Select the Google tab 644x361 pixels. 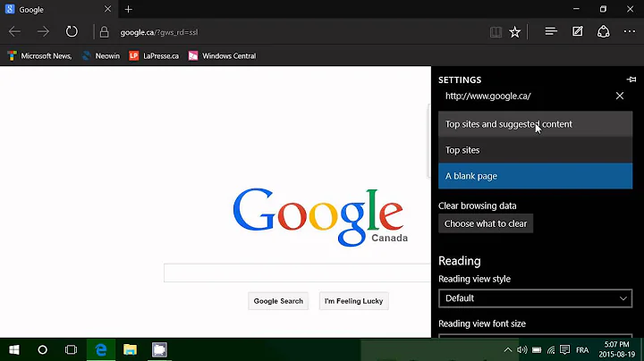click(59, 9)
